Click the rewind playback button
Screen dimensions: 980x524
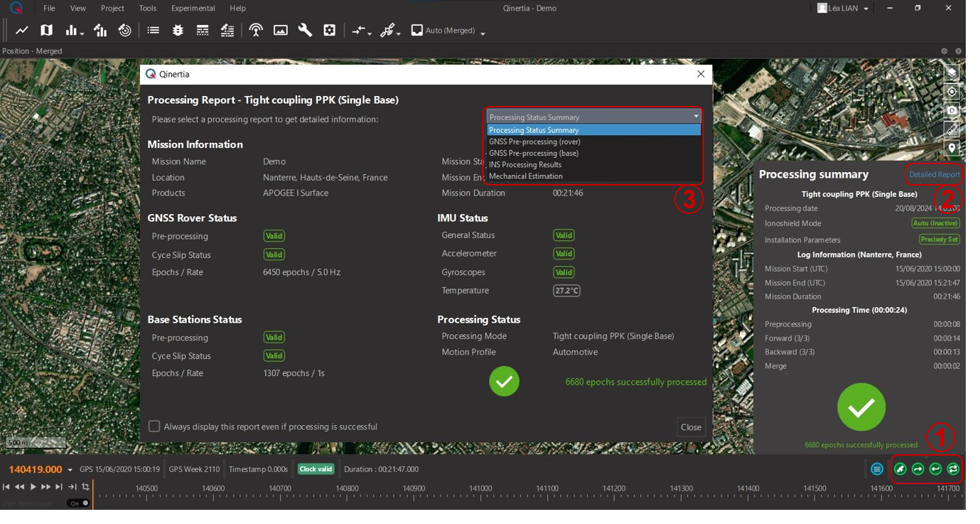20,487
